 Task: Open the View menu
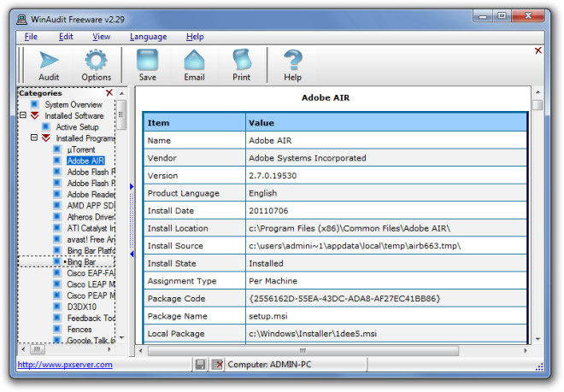[x=102, y=37]
